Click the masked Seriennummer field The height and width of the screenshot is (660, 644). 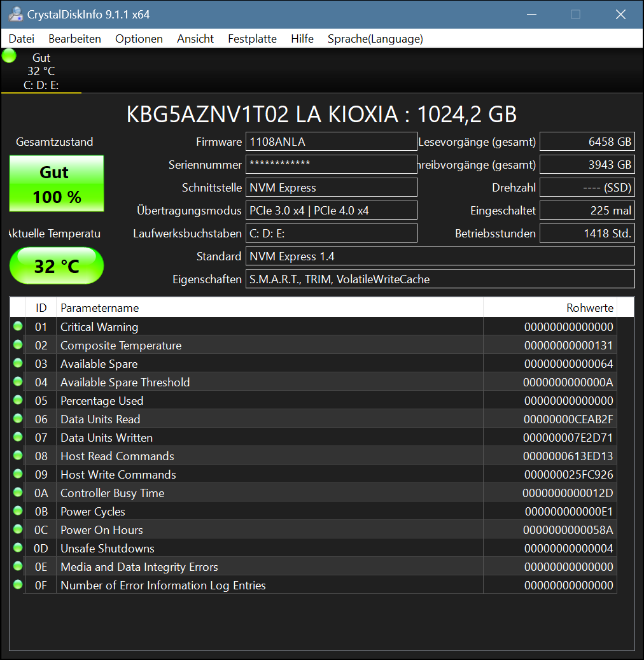[332, 165]
